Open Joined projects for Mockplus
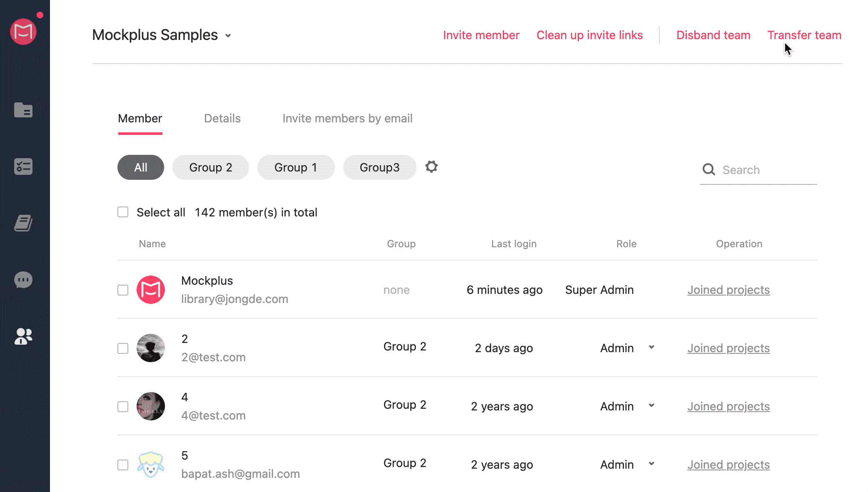868x492 pixels. click(728, 290)
